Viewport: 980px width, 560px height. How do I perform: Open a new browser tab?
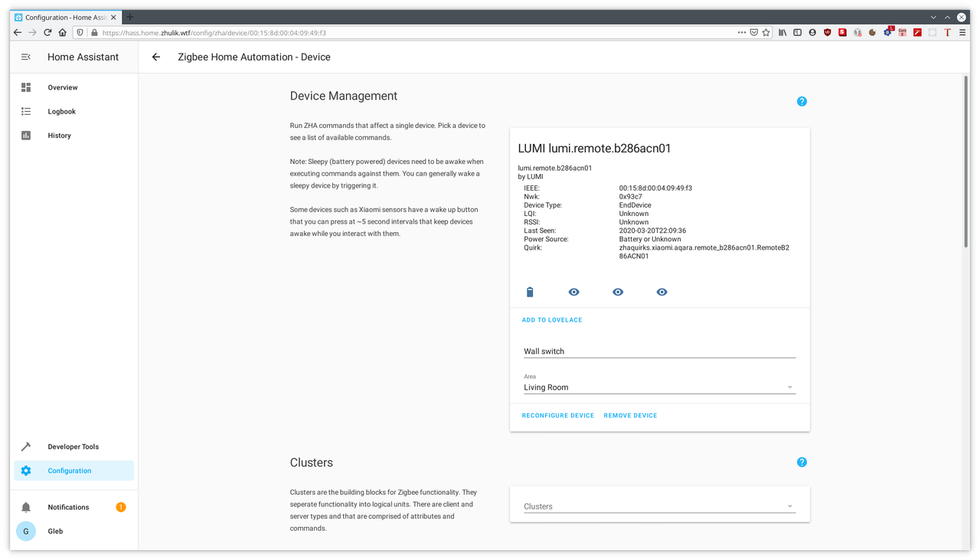129,17
